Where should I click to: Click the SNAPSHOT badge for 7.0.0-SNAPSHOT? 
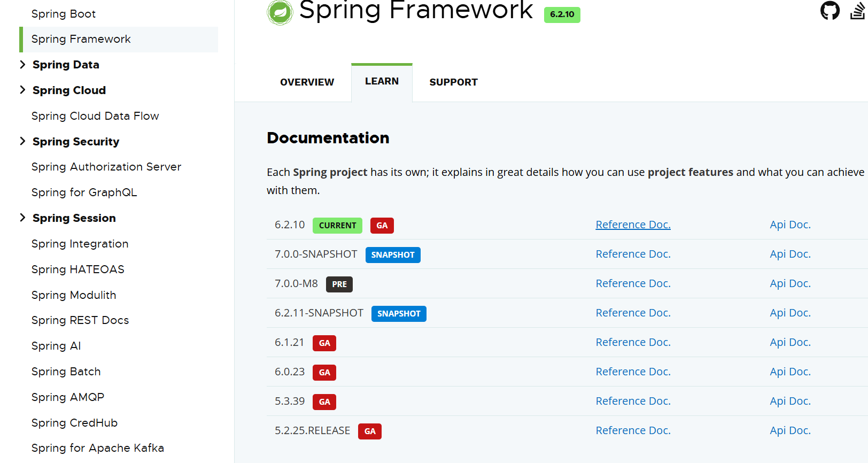point(393,255)
